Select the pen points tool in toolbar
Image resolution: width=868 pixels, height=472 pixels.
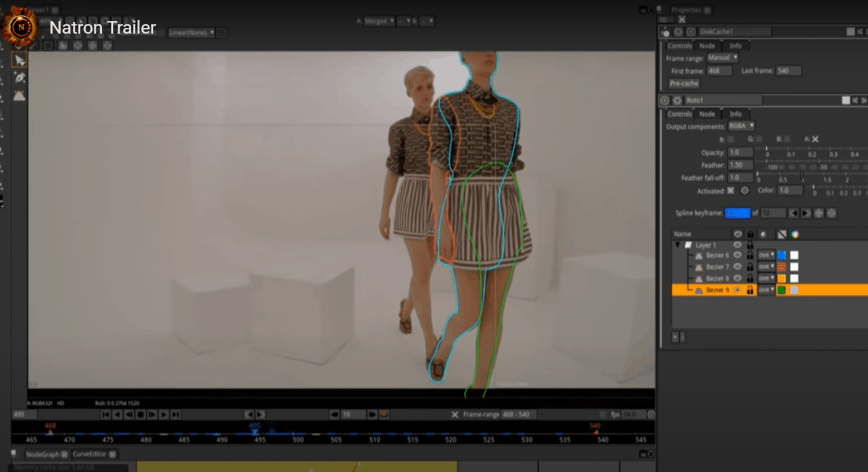(x=20, y=78)
